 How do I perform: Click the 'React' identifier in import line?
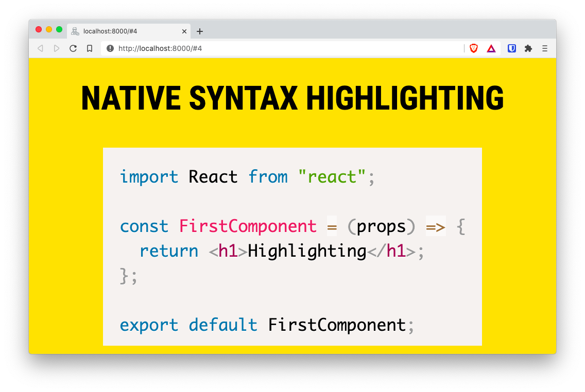tap(213, 176)
